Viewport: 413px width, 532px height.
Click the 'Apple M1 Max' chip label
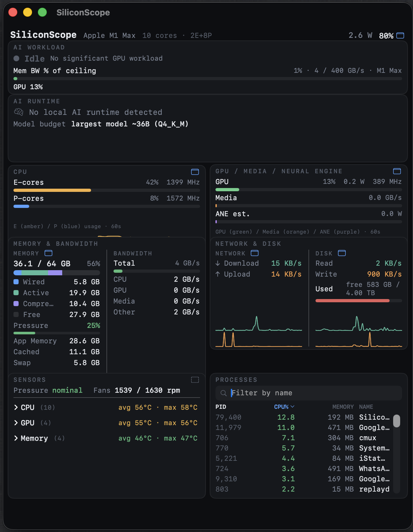point(109,35)
